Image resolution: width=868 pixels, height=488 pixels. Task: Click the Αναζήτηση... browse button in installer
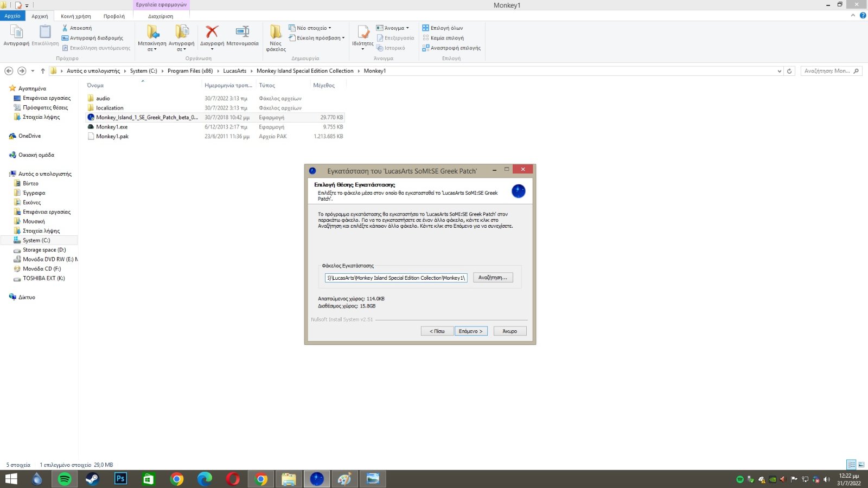pos(493,278)
